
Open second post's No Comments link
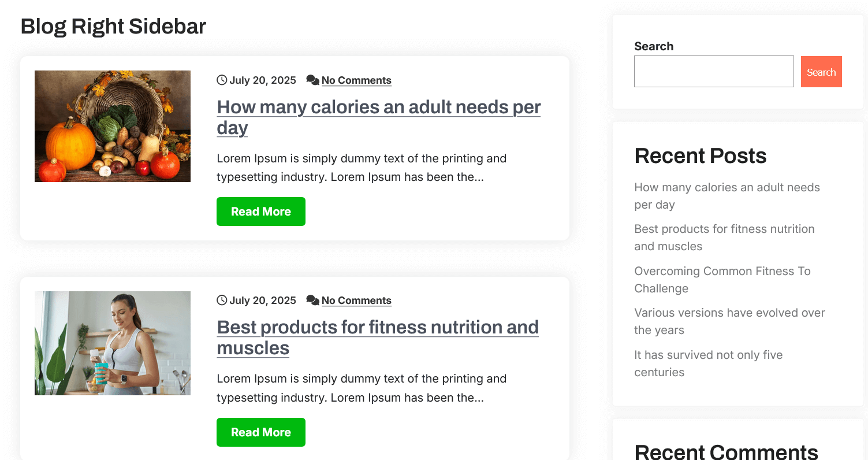356,301
